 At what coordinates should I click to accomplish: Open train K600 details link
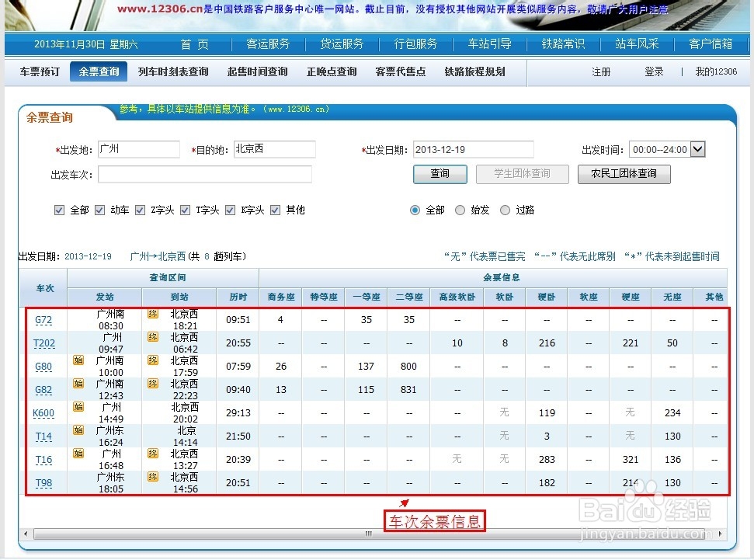pos(43,412)
